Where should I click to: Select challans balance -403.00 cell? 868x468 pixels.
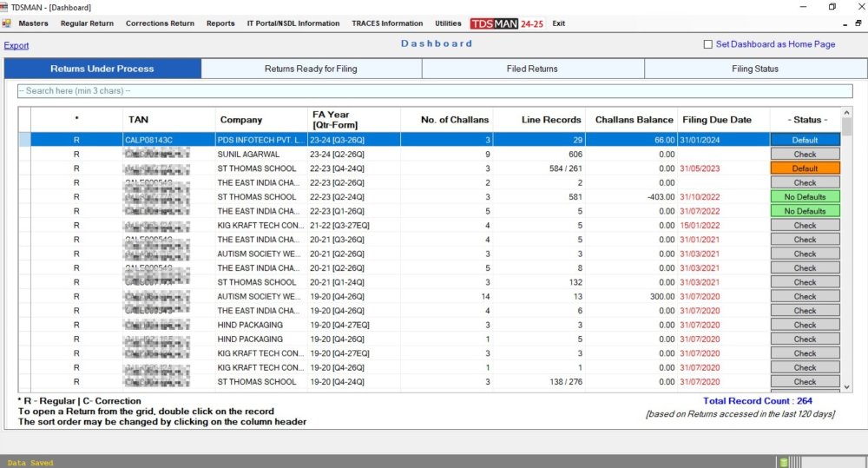point(631,197)
